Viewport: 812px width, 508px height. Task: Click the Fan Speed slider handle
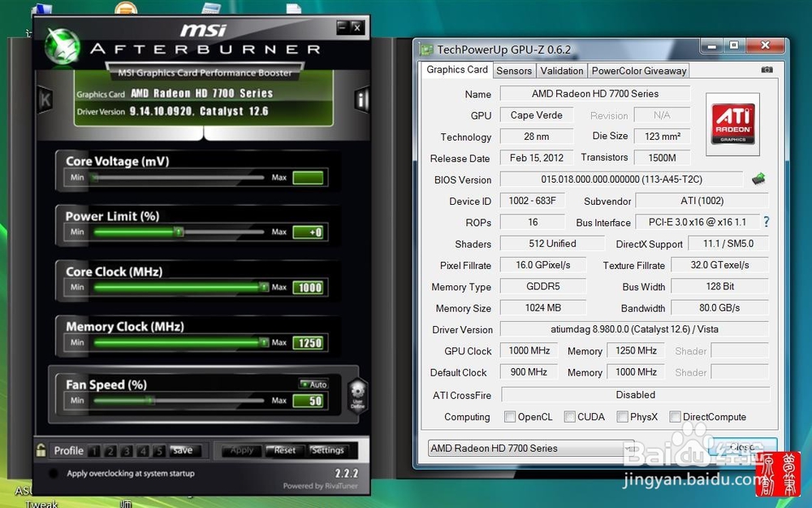pos(149,400)
